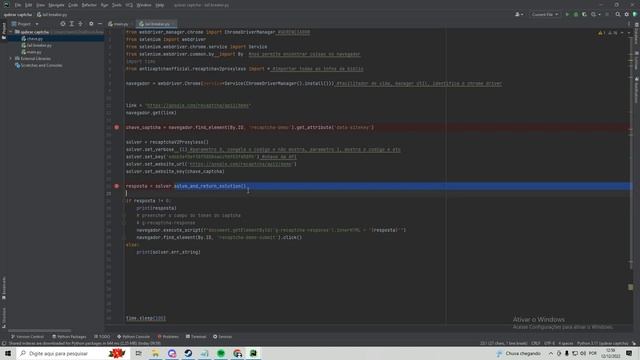This screenshot has width=640, height=360.
Task: Remove breakpoint on chave_captcha line
Action: pyautogui.click(x=116, y=127)
